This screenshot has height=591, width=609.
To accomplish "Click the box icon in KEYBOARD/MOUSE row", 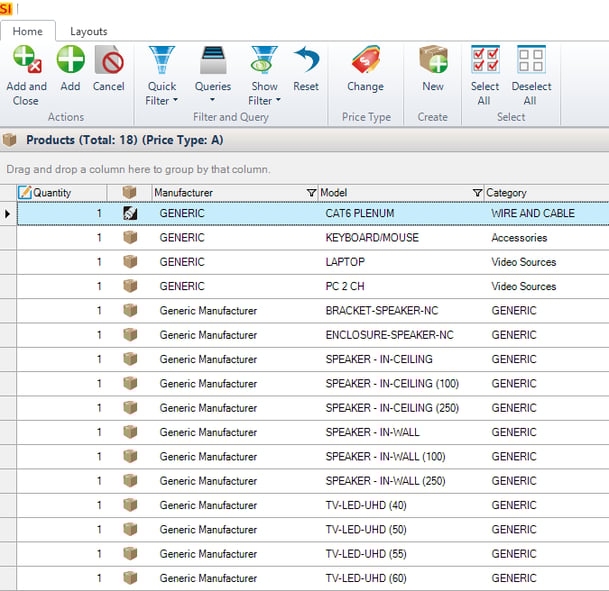I will (x=130, y=237).
